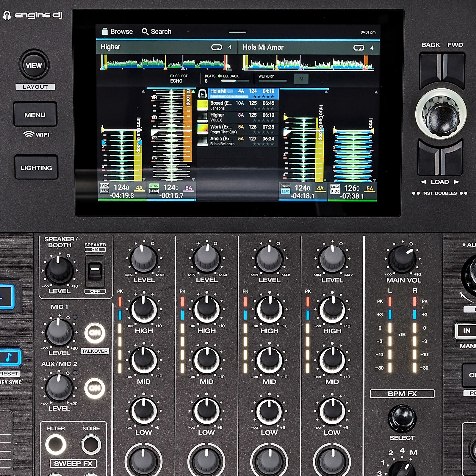476x476 pixels.
Task: Open the 8A key selector on -00:15.7 deck
Action: [189, 188]
